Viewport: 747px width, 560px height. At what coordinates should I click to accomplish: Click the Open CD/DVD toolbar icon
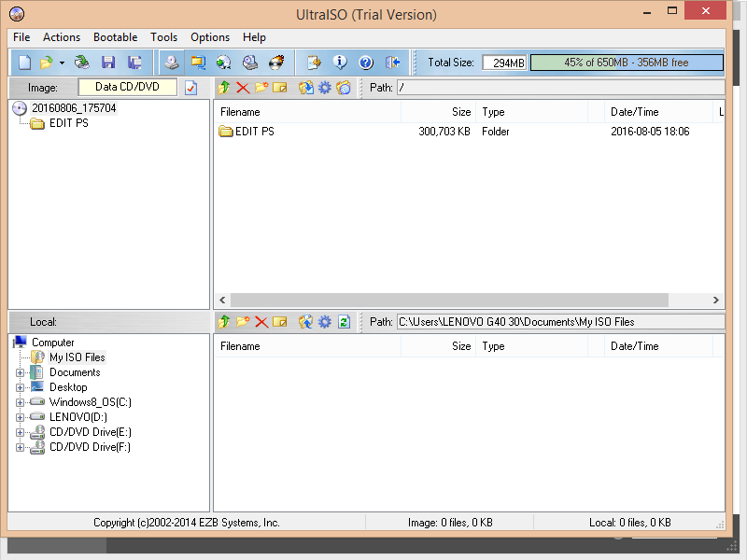[x=82, y=63]
